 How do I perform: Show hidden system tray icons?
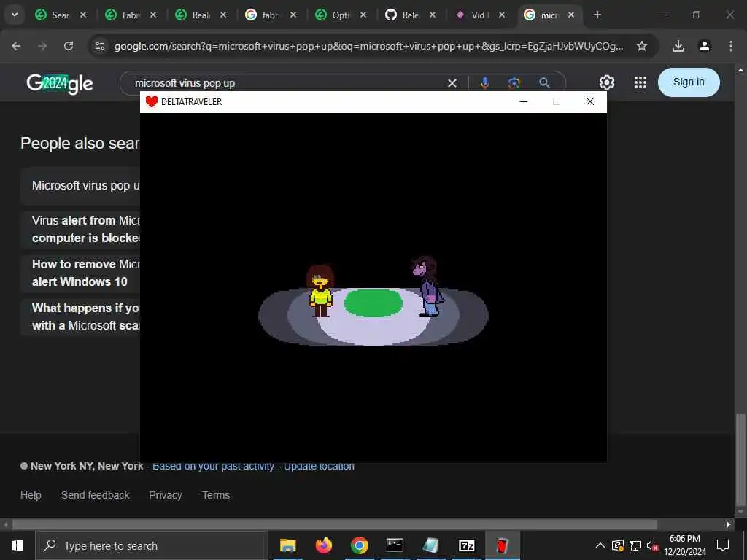click(600, 545)
